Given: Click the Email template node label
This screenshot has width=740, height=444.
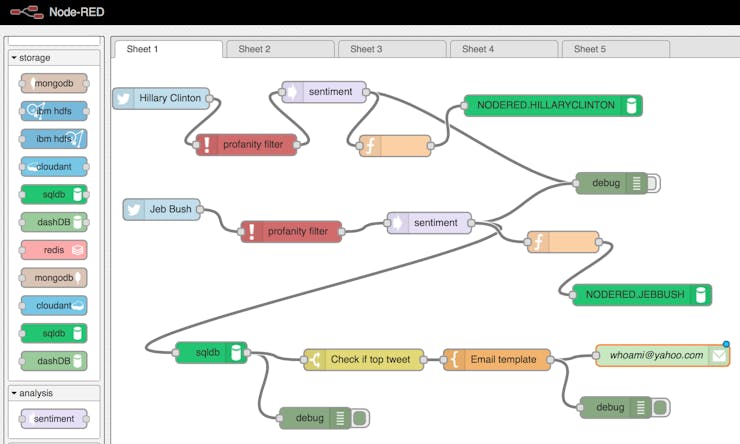Looking at the screenshot, I should coord(504,360).
